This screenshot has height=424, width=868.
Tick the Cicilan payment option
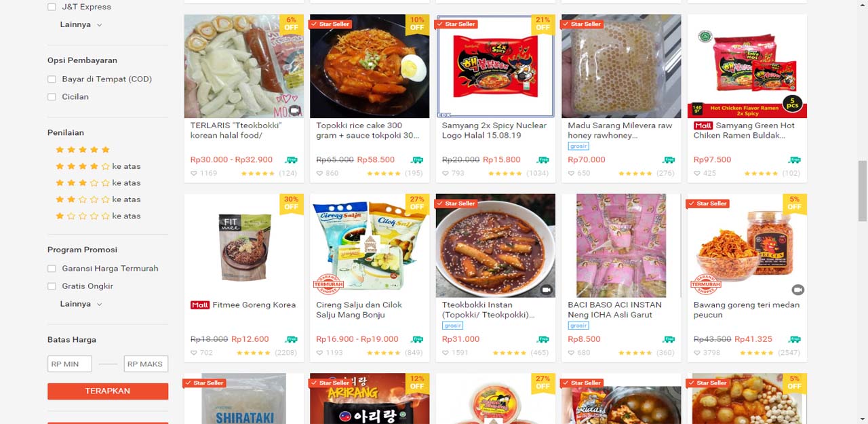coord(52,97)
